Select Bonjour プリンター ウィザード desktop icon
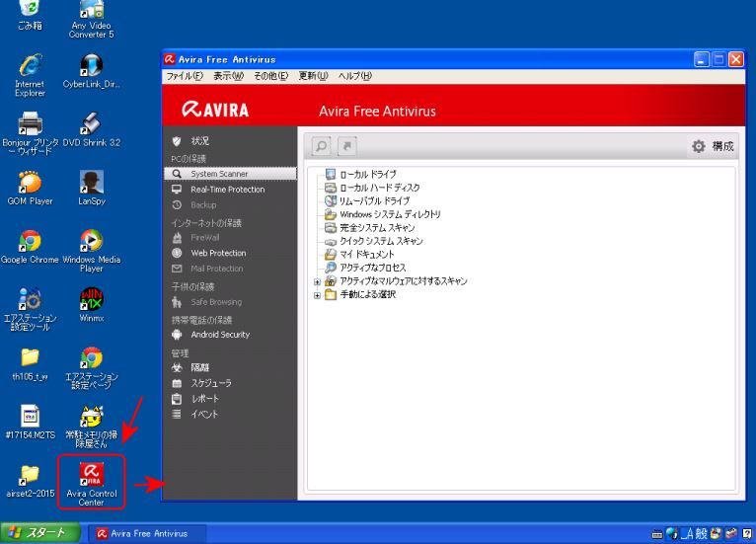 pos(30,133)
